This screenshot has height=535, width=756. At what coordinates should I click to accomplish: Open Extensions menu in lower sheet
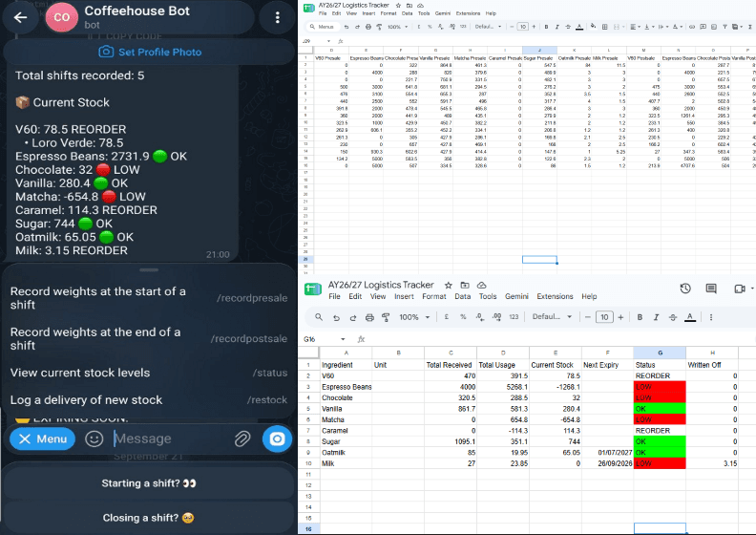[555, 297]
